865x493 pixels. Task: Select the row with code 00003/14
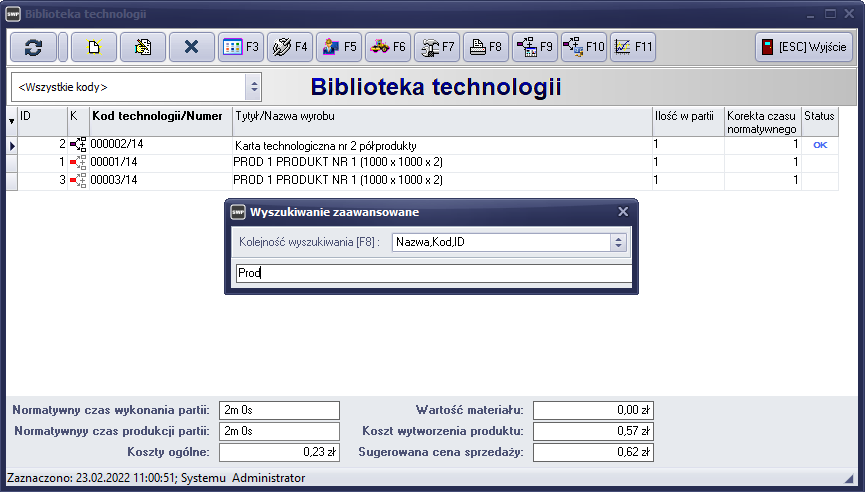coord(160,181)
